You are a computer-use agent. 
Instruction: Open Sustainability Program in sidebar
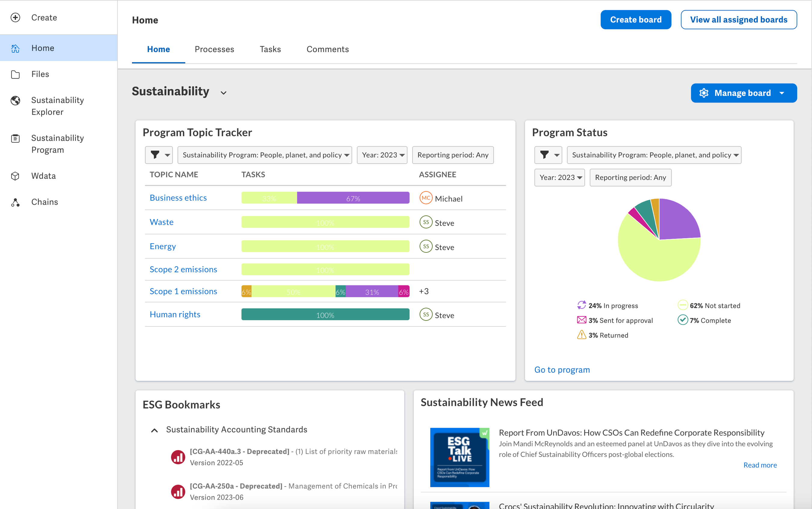59,144
